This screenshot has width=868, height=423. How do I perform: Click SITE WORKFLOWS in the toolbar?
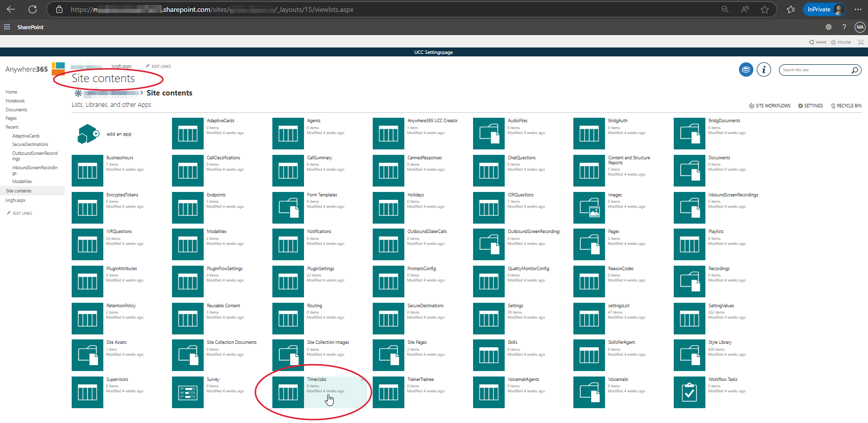pos(770,106)
